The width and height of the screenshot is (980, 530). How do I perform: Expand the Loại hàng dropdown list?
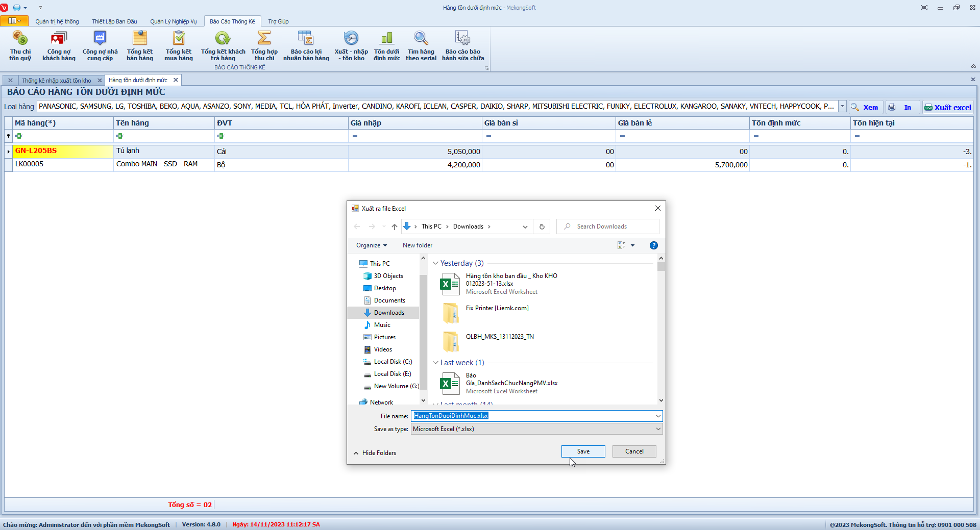pyautogui.click(x=842, y=106)
